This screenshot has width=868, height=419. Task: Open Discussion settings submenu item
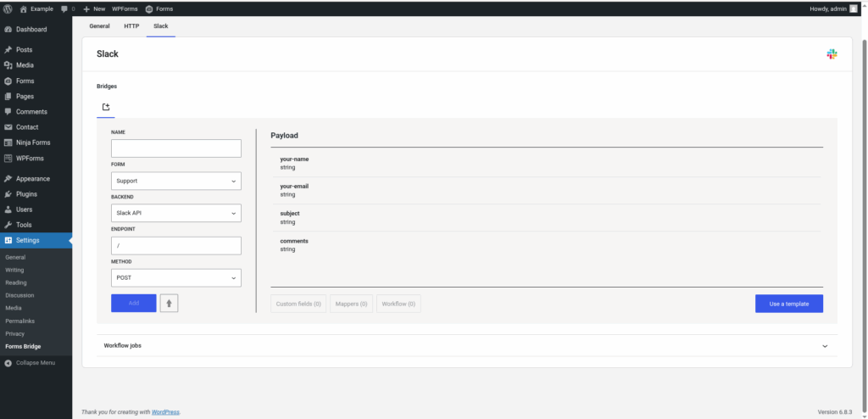pyautogui.click(x=19, y=295)
